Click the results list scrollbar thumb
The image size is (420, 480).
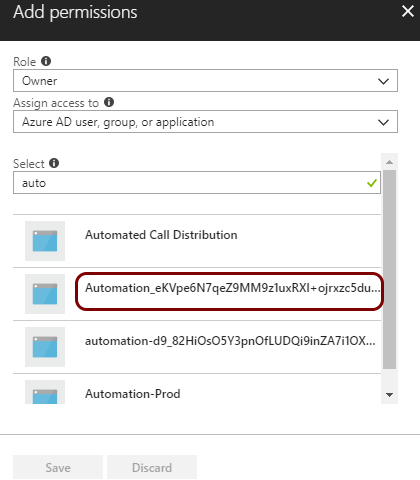(x=389, y=269)
